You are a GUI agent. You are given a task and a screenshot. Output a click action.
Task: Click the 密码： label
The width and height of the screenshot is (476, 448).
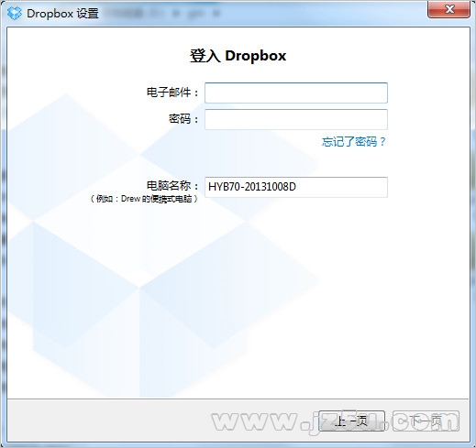click(183, 119)
